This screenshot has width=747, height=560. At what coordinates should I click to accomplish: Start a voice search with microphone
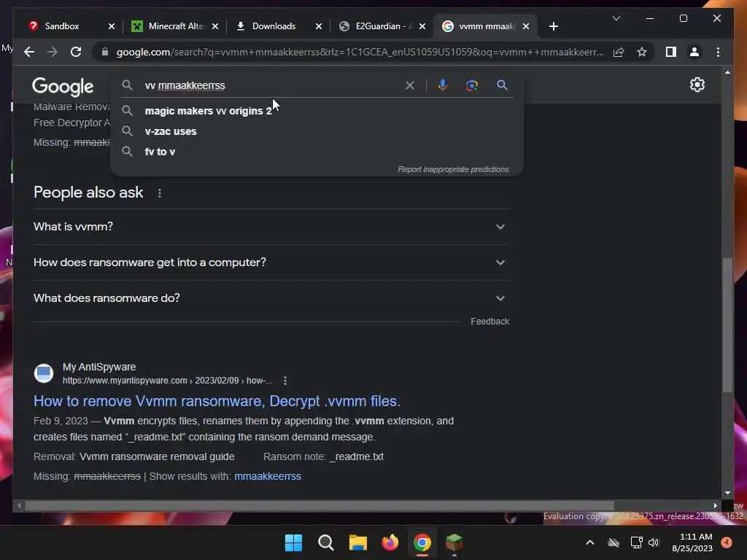[x=443, y=85]
